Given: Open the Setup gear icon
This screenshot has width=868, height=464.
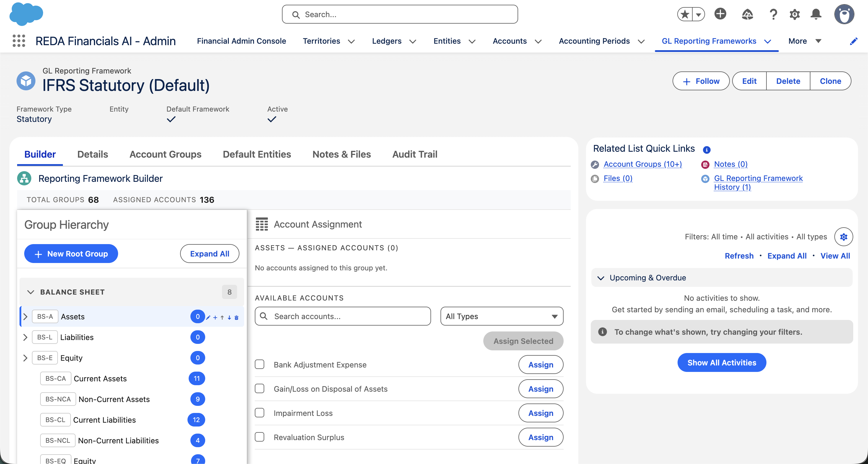Looking at the screenshot, I should point(794,14).
